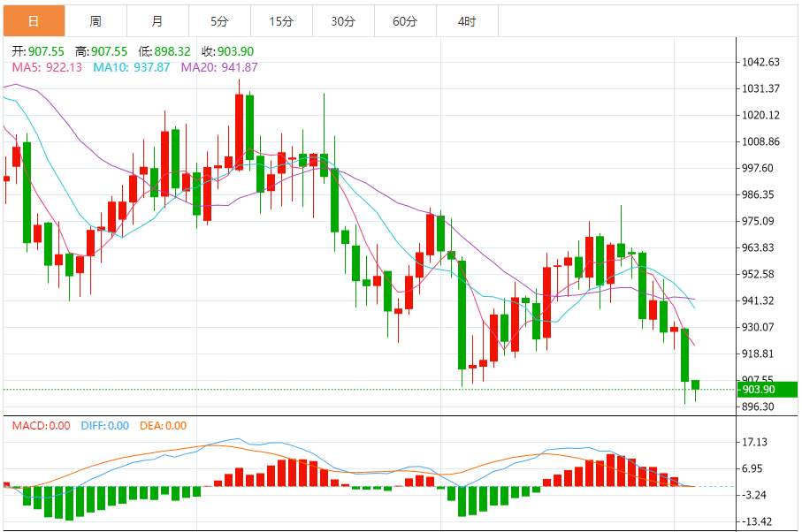Click the 975.09 price axis label

coord(758,221)
